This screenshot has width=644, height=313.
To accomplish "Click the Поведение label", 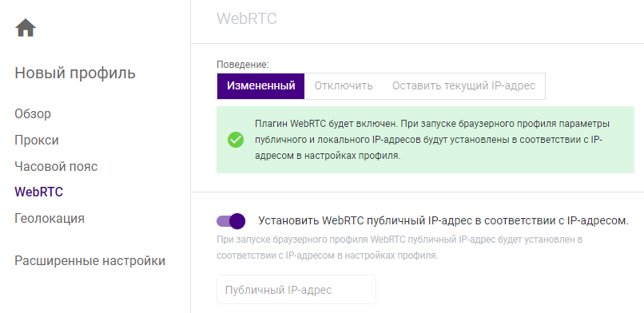I will pos(243,65).
